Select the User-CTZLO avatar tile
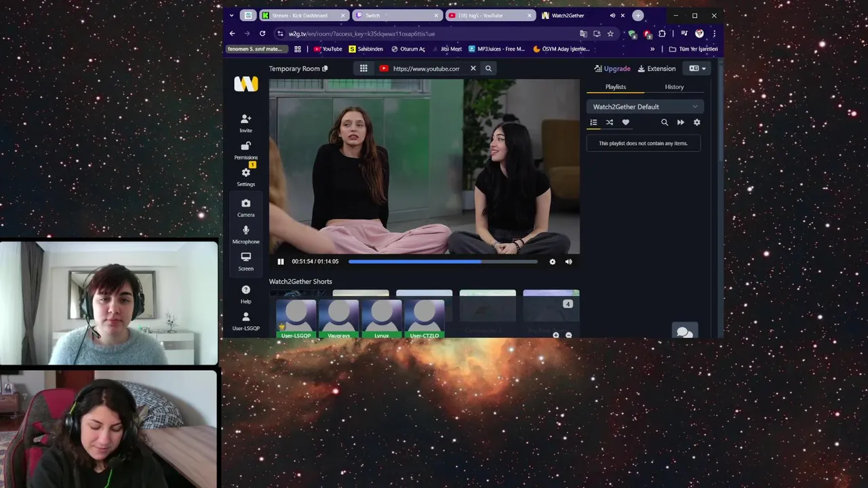This screenshot has width=868, height=488. (425, 319)
